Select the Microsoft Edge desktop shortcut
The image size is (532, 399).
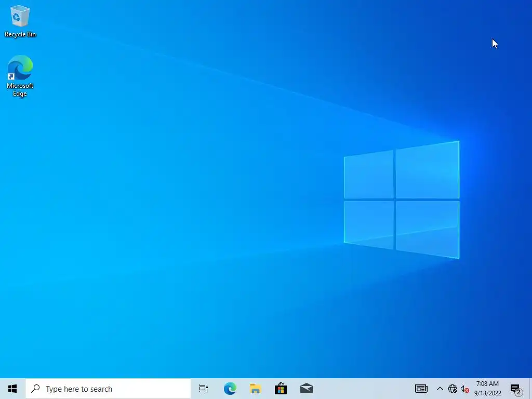click(x=20, y=76)
